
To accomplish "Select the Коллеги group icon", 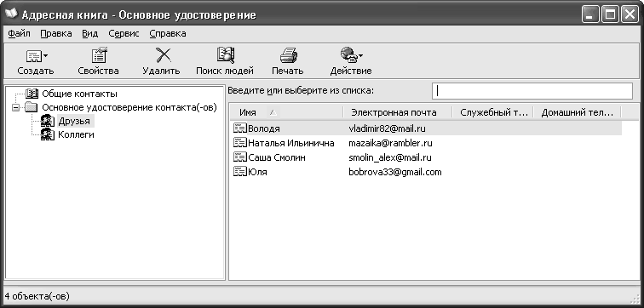I will point(48,134).
